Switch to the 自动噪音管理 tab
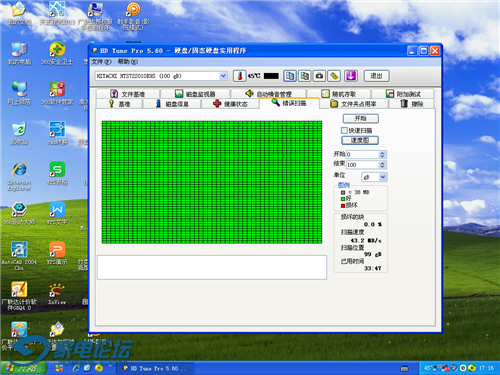The image size is (500, 375). tap(269, 94)
